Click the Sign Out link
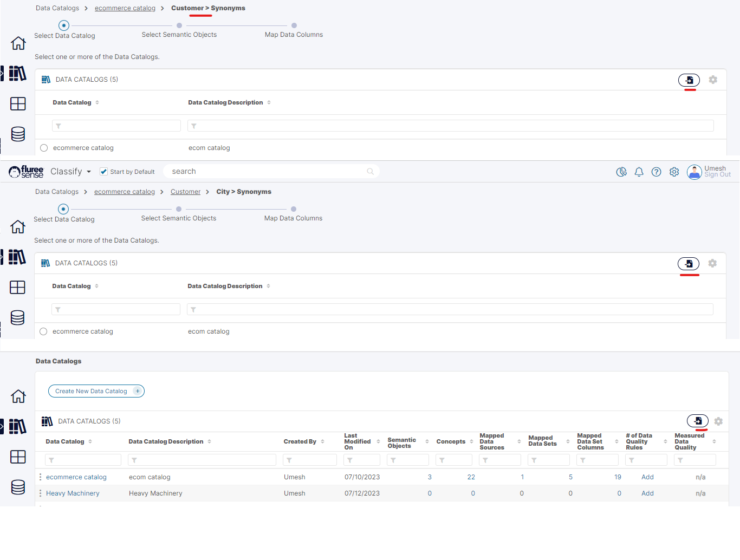 (x=717, y=175)
